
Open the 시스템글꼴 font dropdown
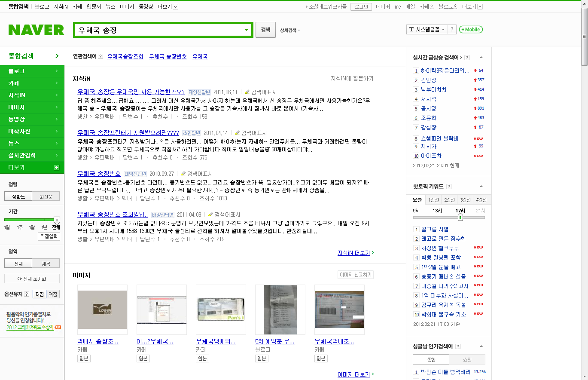[x=427, y=29]
